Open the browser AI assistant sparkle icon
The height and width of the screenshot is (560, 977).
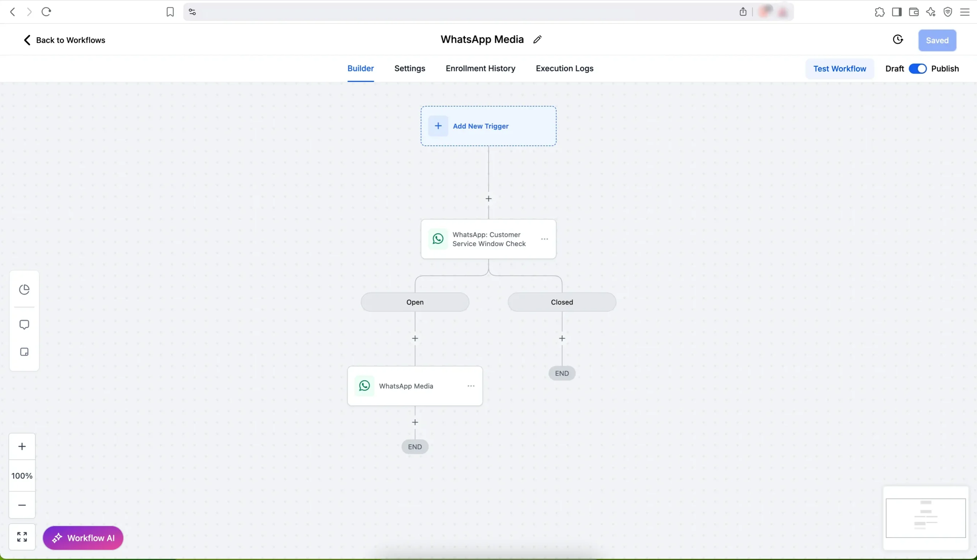tap(931, 12)
